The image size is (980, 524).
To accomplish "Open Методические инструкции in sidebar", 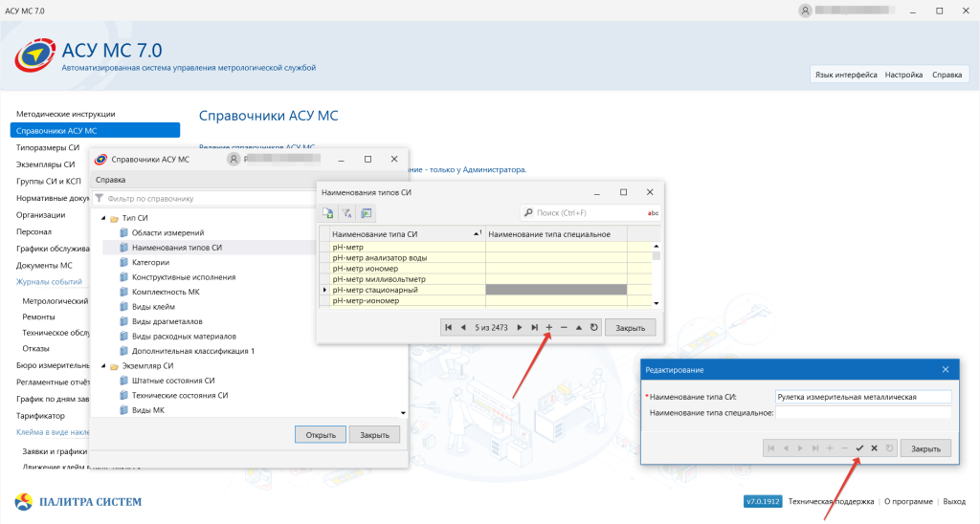I will click(66, 114).
